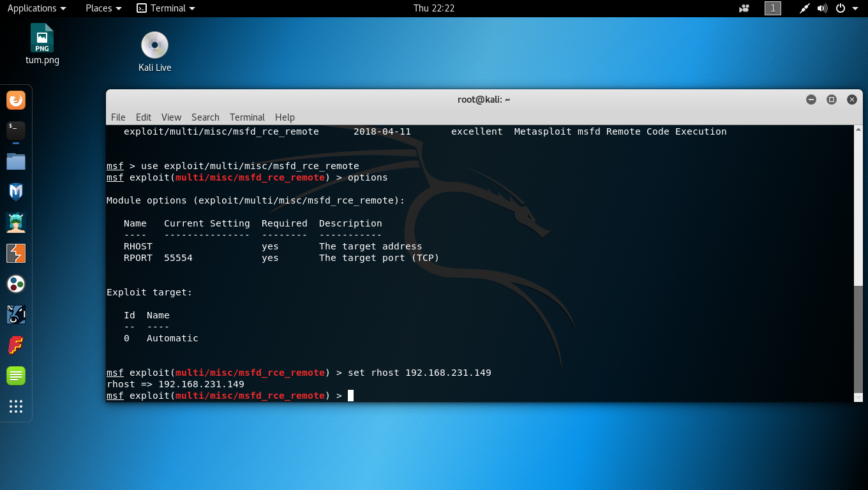This screenshot has width=868, height=490.
Task: Click the "use exploit/multi/misc/msfd_rce_remote" command
Action: coord(250,166)
